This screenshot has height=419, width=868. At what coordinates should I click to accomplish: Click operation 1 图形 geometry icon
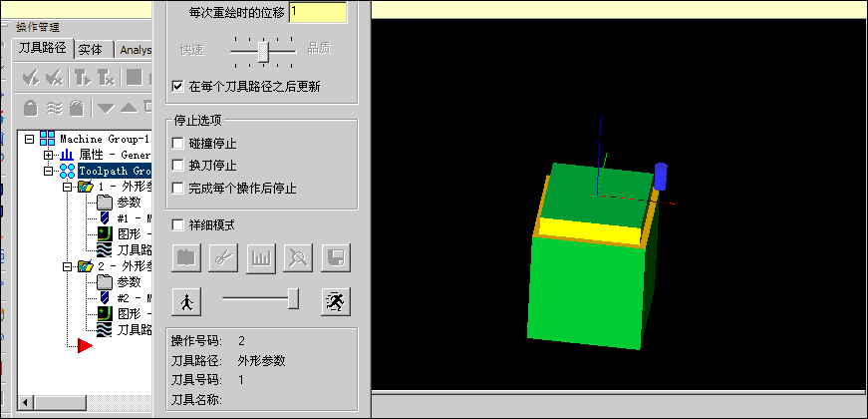click(x=105, y=233)
